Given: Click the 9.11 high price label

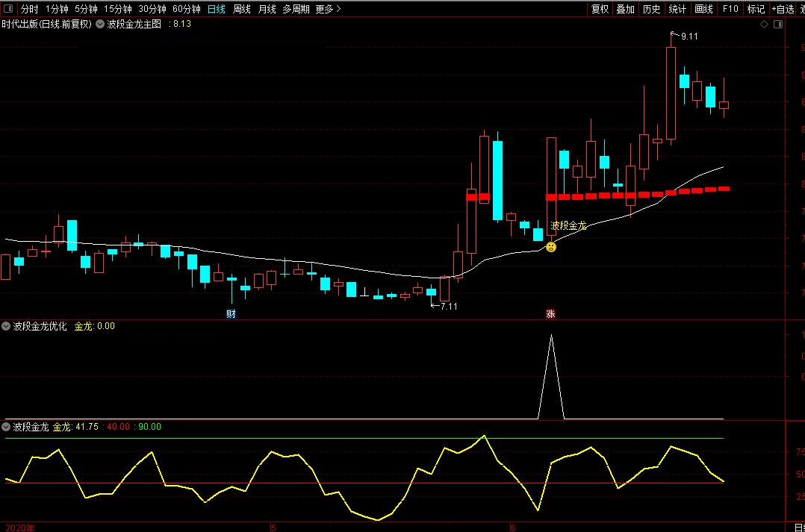Looking at the screenshot, I should pos(689,37).
